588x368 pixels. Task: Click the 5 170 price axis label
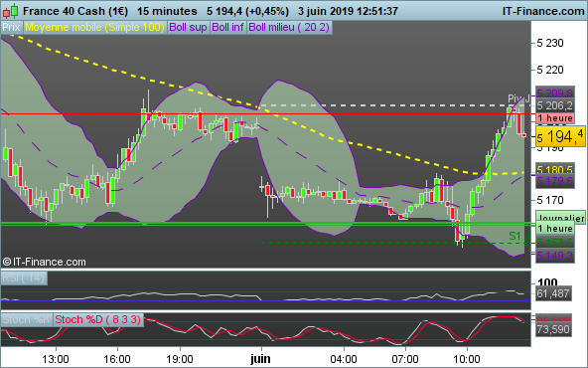pos(549,200)
